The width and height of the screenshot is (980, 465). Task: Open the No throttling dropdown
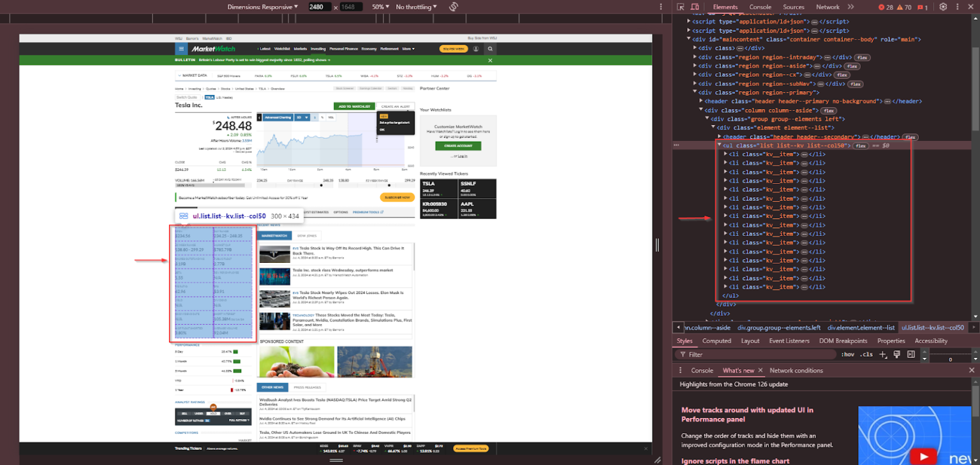click(415, 6)
